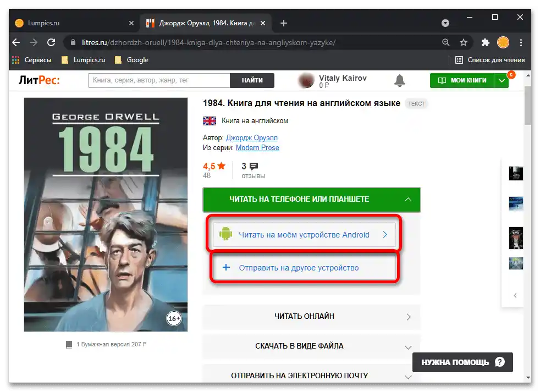
Task: Close the Lumpics.ru tab
Action: tap(131, 23)
